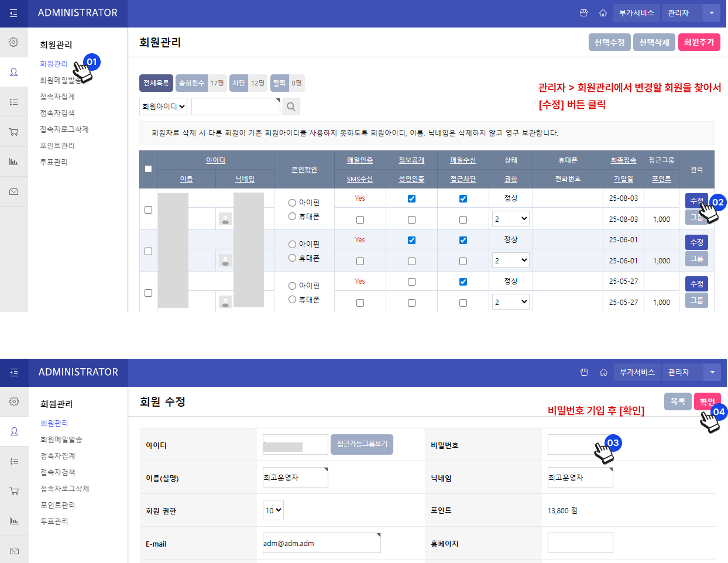Viewport: 728px width, 563px height.
Task: Switch to the 전체목록 tab
Action: (x=156, y=83)
